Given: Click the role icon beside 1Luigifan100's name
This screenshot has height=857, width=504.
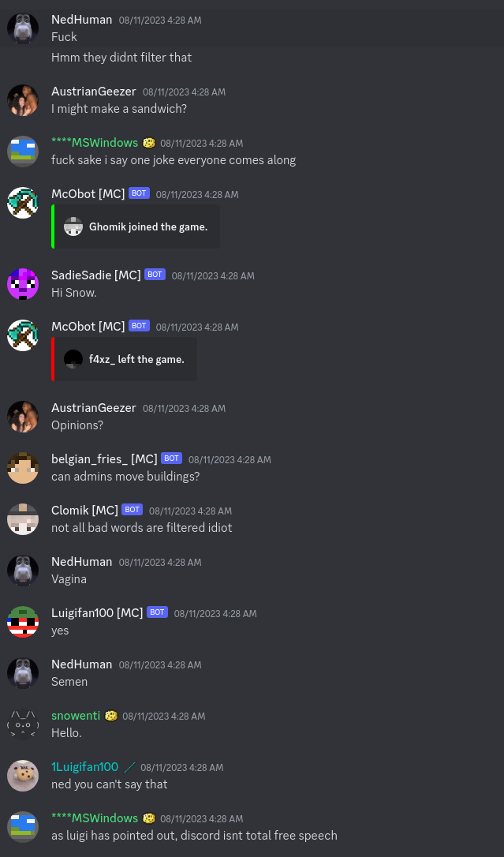Looking at the screenshot, I should pyautogui.click(x=129, y=767).
